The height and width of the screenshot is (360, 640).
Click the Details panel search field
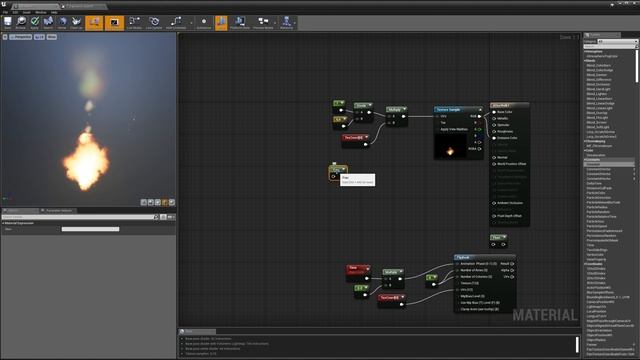click(80, 217)
